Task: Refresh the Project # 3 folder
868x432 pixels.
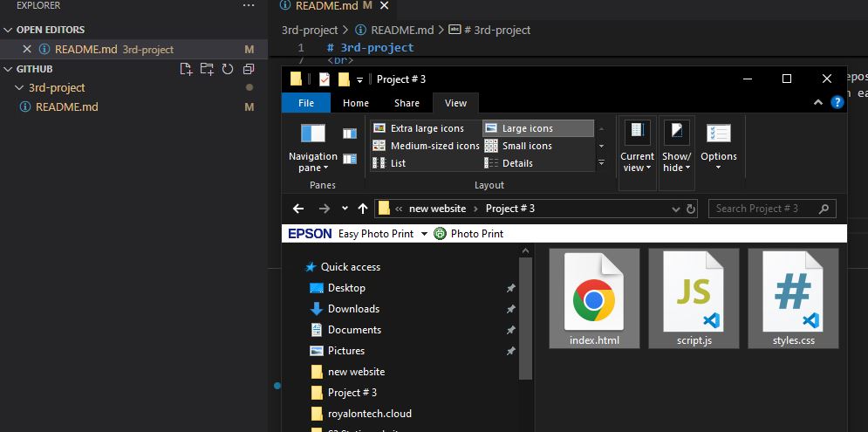Action: [691, 209]
